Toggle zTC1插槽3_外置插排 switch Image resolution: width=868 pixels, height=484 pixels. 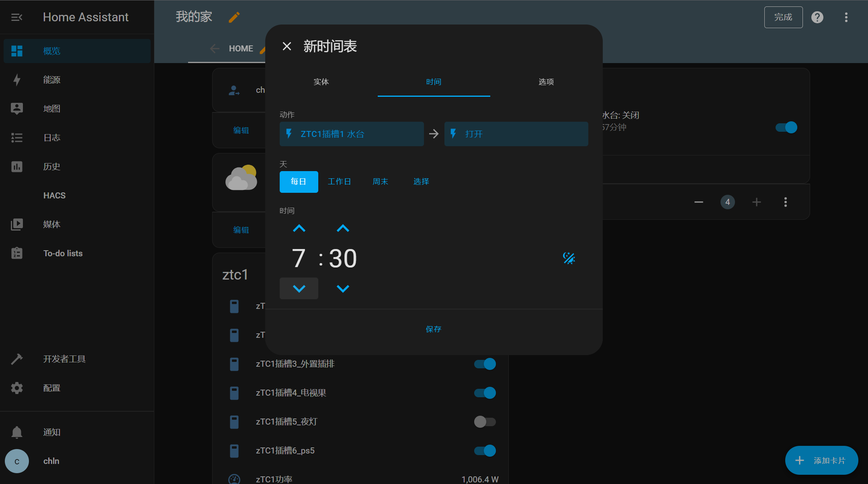485,364
